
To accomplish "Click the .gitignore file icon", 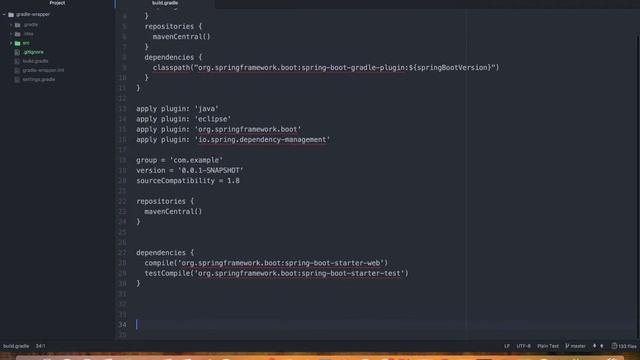I will [x=17, y=52].
